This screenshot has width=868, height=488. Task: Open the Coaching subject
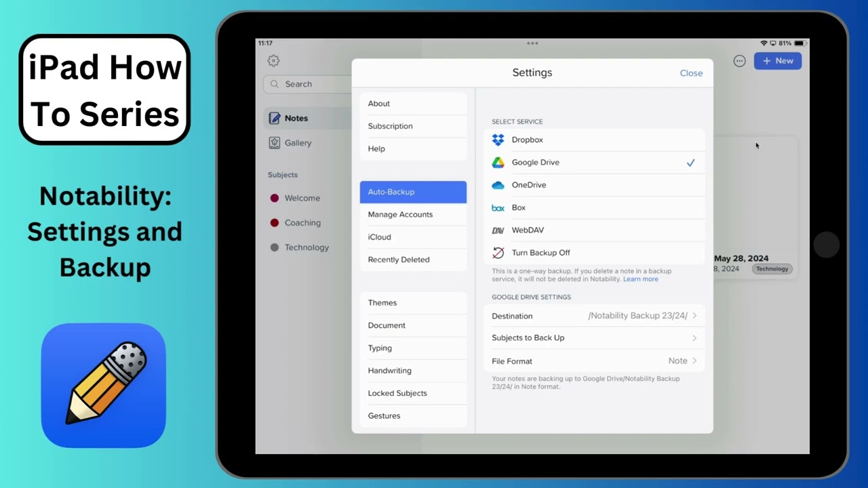click(302, 222)
